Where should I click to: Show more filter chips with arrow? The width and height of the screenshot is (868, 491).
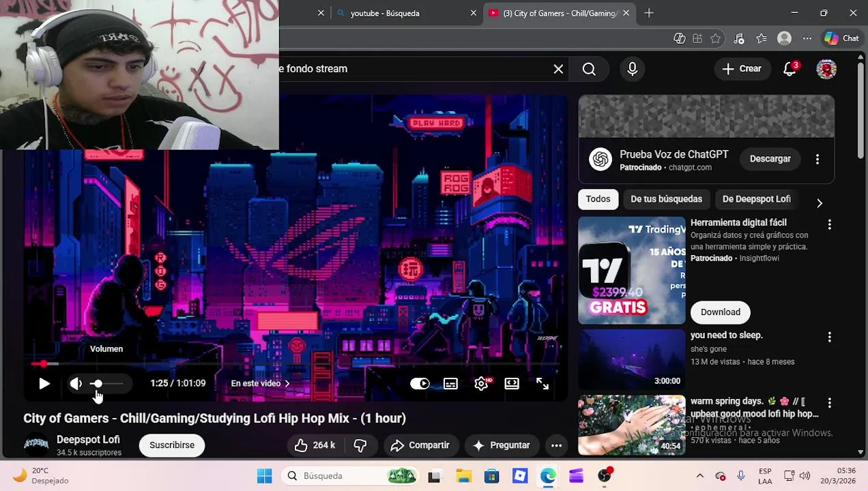820,203
